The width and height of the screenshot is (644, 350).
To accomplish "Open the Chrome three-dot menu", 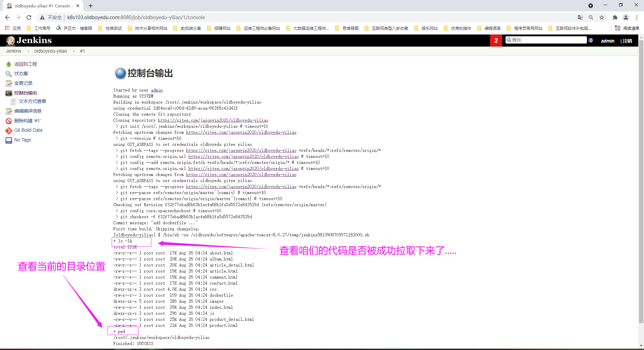I will pyautogui.click(x=637, y=17).
